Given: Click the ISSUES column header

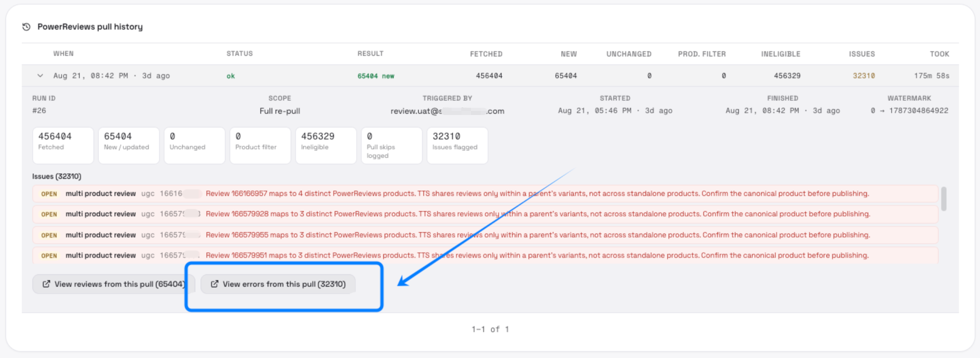Looking at the screenshot, I should (862, 54).
